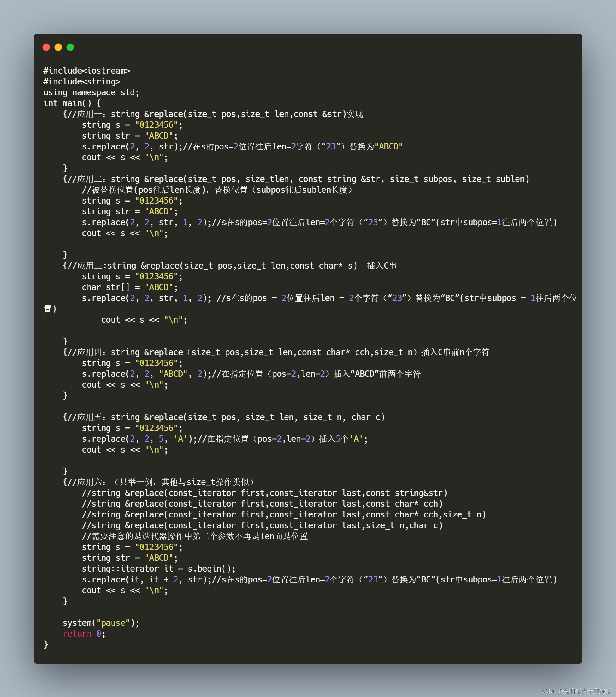Click the 's.replace(2, 2, "ABCD", 2);' statement
This screenshot has width=616, height=697.
(147, 374)
